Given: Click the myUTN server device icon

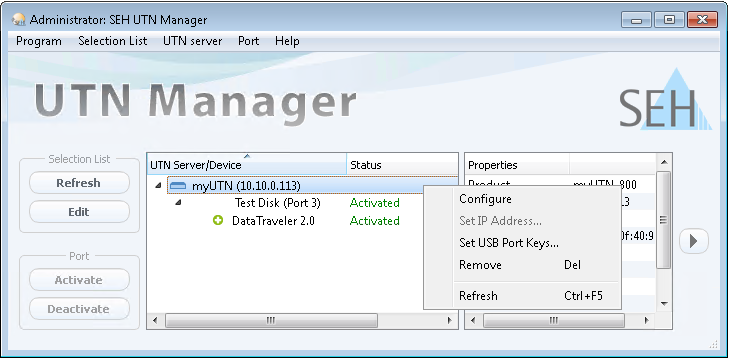Looking at the screenshot, I should pyautogui.click(x=177, y=186).
